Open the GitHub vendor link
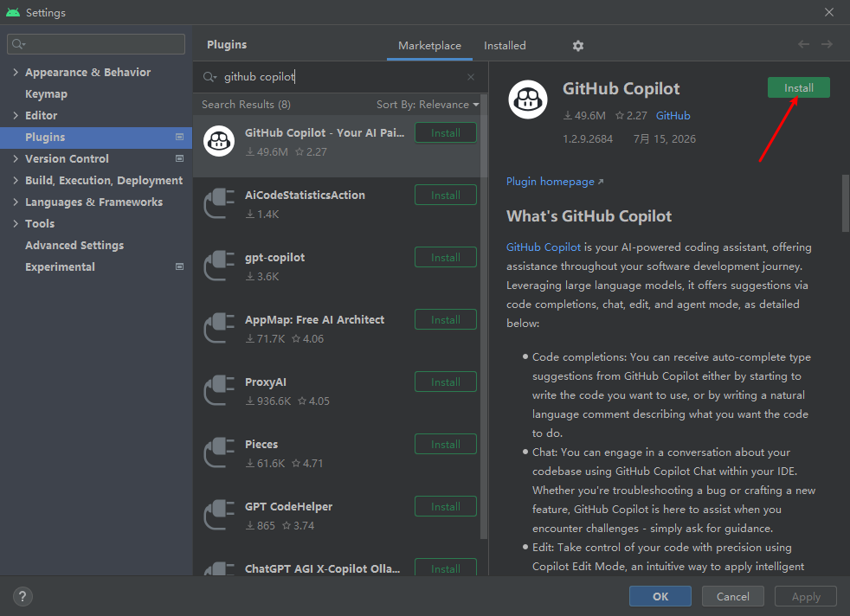The image size is (850, 616). coord(673,115)
